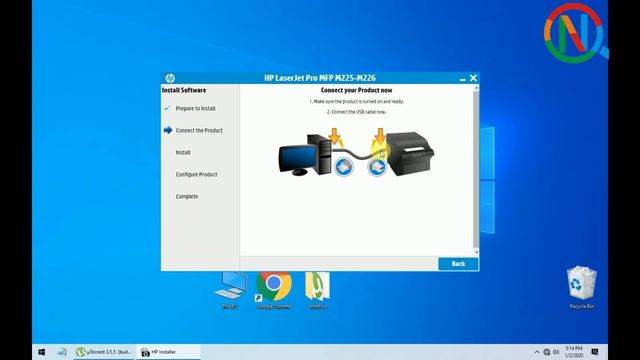This screenshot has width=640, height=360.
Task: Open the Windows Start menu
Action: [42, 352]
